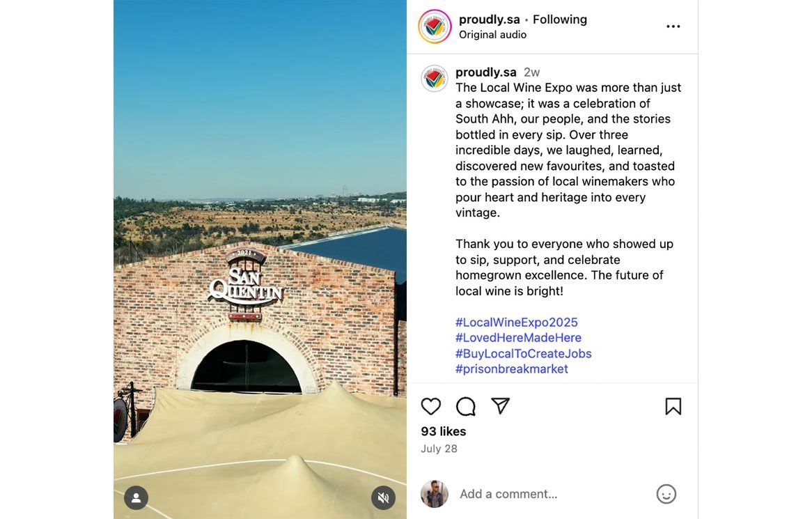
Task: Share the post via paper plane icon
Action: pos(501,406)
